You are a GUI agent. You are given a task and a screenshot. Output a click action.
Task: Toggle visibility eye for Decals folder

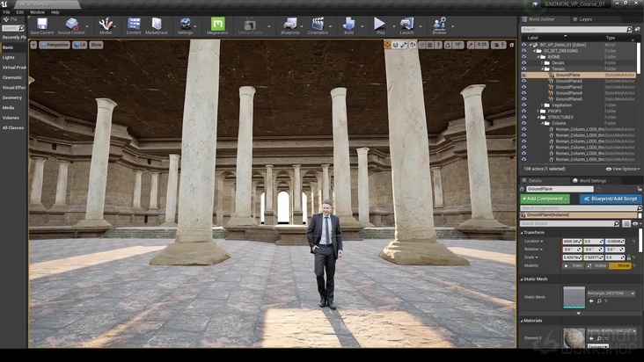pos(523,62)
